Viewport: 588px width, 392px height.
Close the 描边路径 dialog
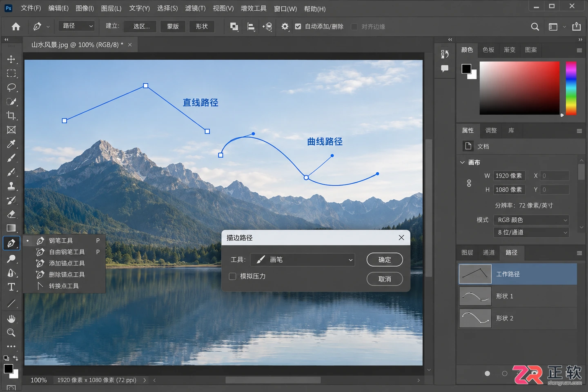point(401,238)
